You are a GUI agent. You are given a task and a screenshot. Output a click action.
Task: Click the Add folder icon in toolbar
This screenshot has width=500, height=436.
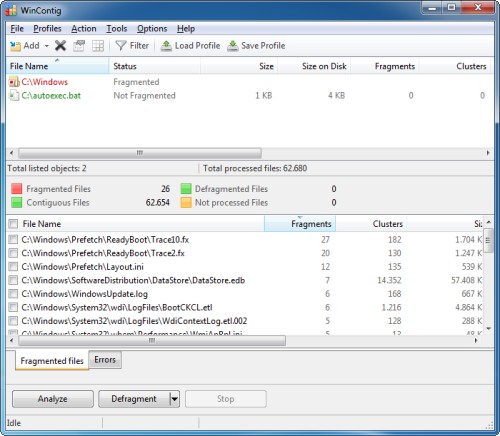point(15,46)
